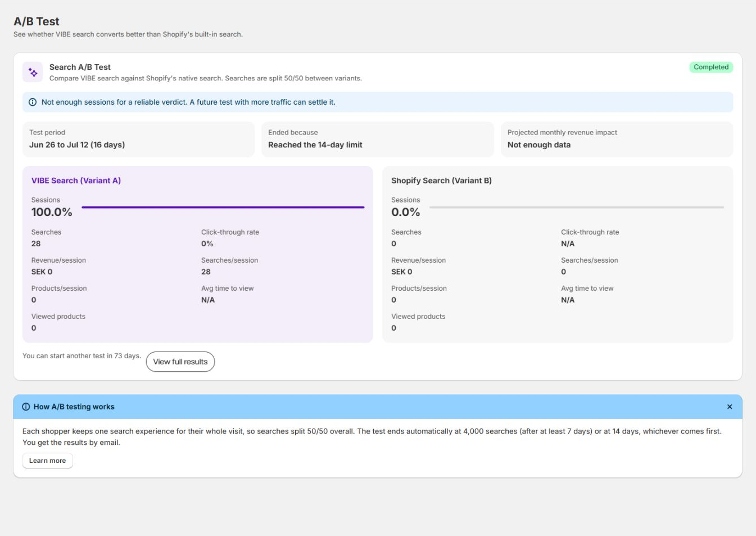Click the Search A/B Test card title
Viewport: 756px width, 536px height.
tap(80, 67)
